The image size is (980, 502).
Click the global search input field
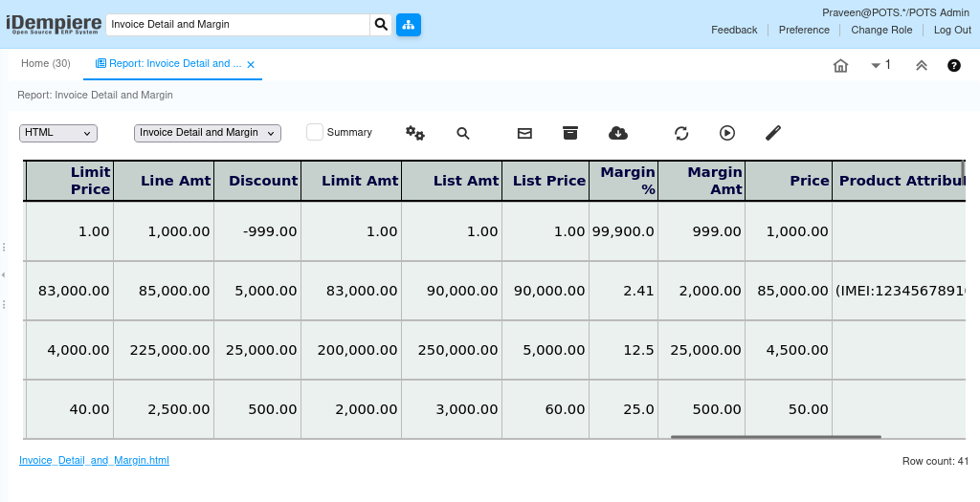click(238, 24)
